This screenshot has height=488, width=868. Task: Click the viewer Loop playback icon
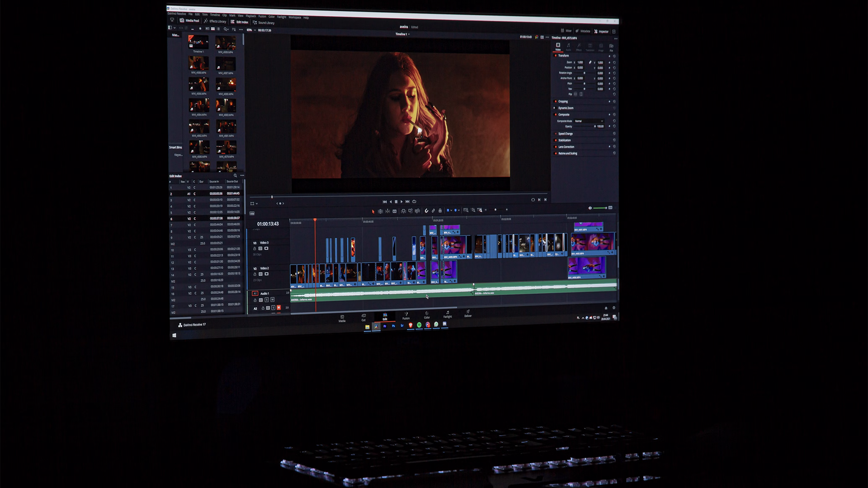point(414,202)
